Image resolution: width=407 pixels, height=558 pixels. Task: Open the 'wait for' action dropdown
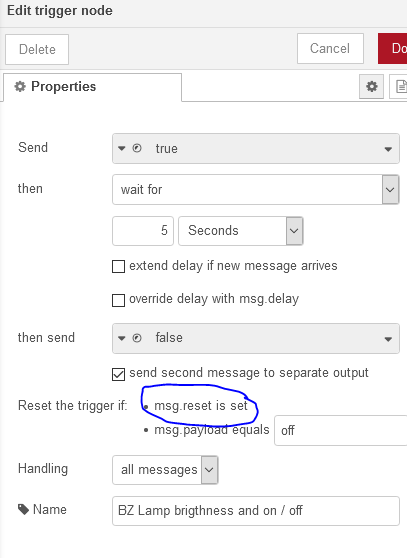(255, 189)
